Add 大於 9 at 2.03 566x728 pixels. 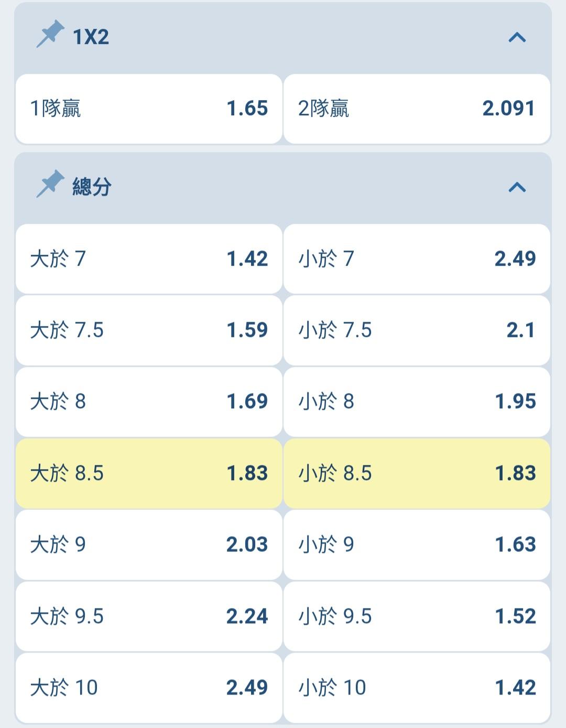[x=149, y=545]
